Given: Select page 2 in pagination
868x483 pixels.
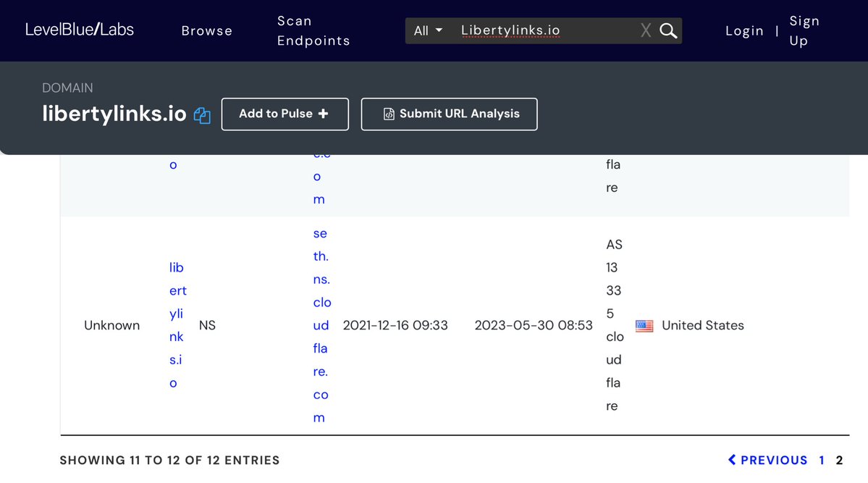Looking at the screenshot, I should (x=839, y=460).
